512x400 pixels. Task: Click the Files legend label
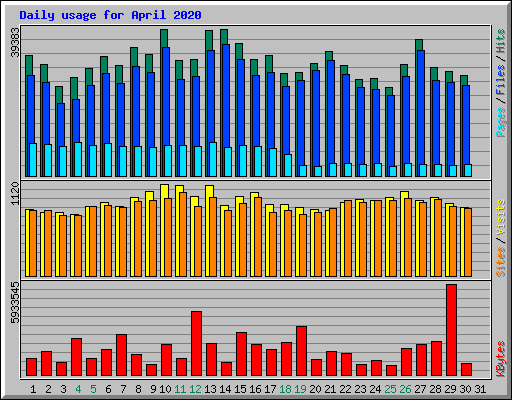(x=501, y=80)
